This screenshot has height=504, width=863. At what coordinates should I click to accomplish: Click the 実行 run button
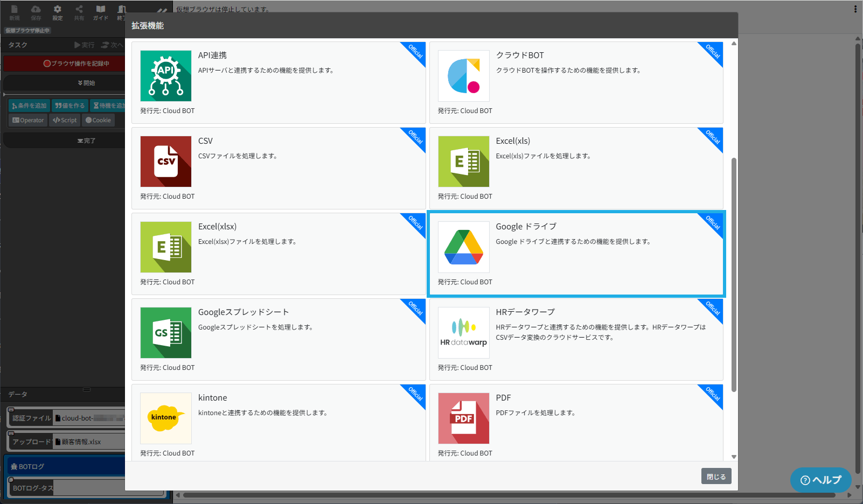click(85, 45)
